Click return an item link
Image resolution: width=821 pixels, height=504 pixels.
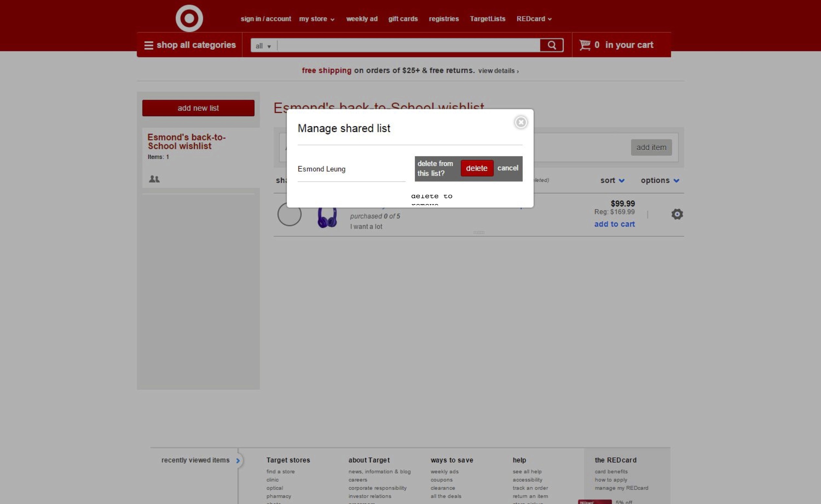point(530,496)
